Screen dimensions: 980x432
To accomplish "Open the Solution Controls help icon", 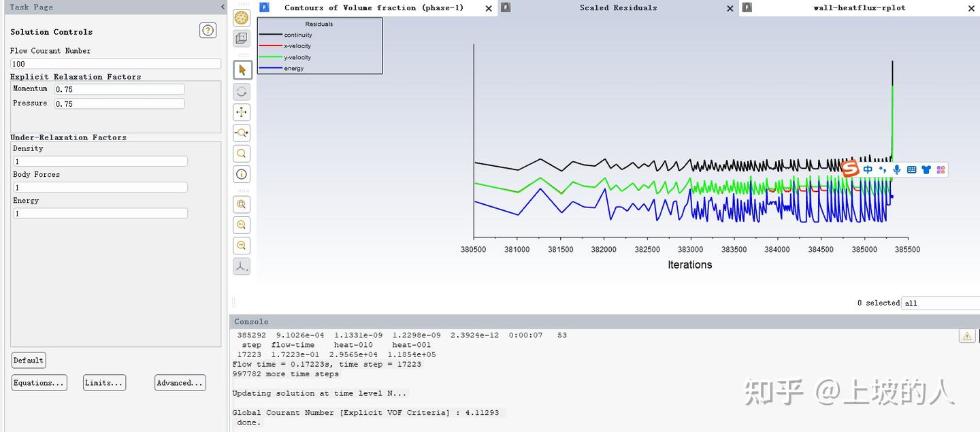I will pyautogui.click(x=208, y=31).
